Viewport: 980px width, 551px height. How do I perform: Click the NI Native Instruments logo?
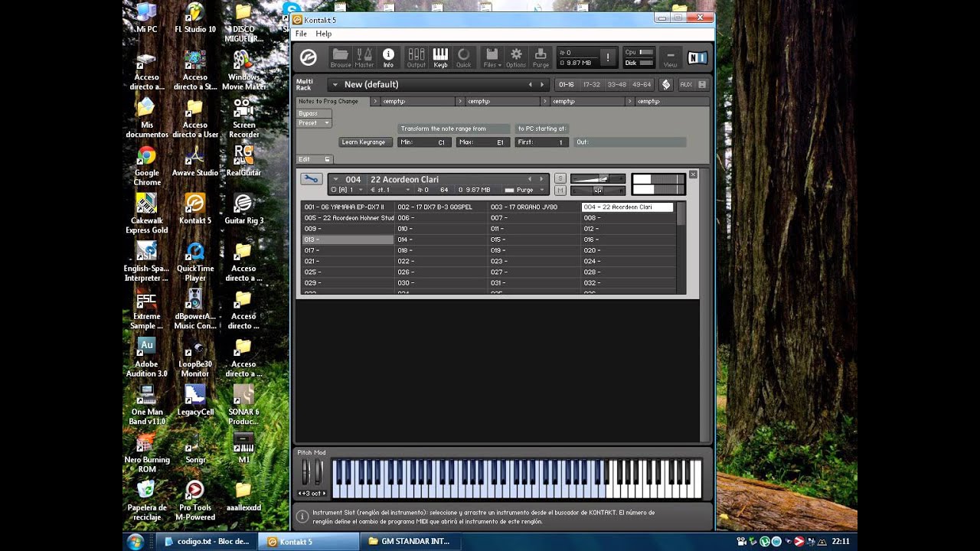697,57
